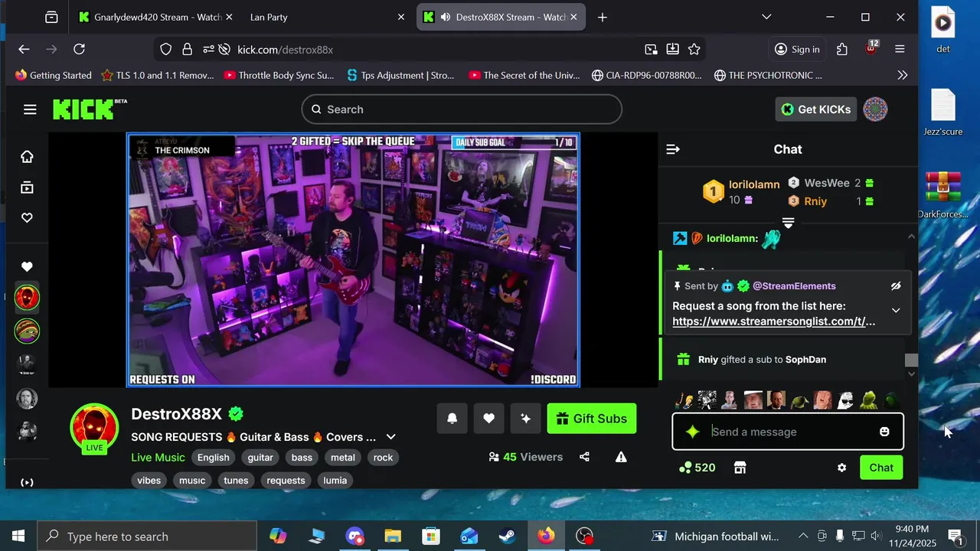
Task: Click the Send a message field
Action: pos(789,432)
